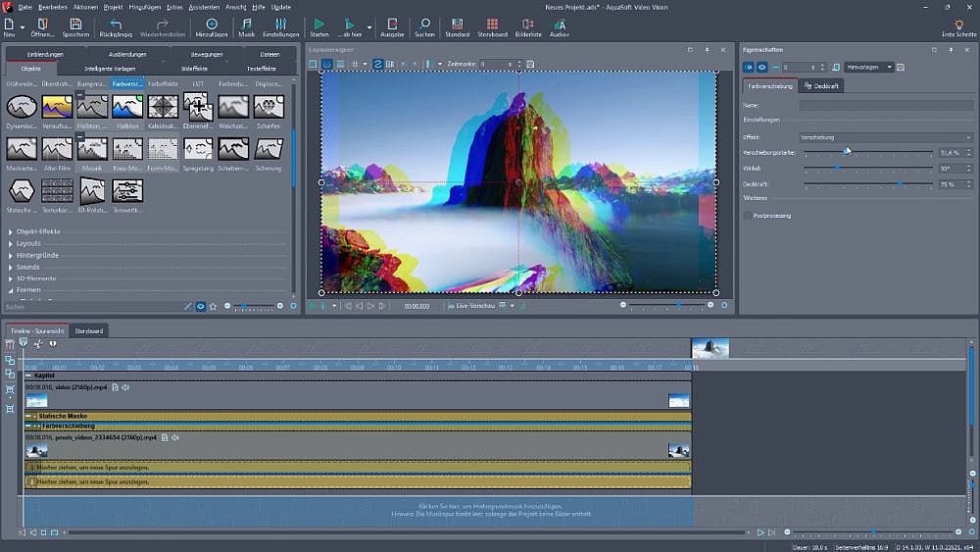Switch to Storyboard view in toolbar

pos(492,25)
